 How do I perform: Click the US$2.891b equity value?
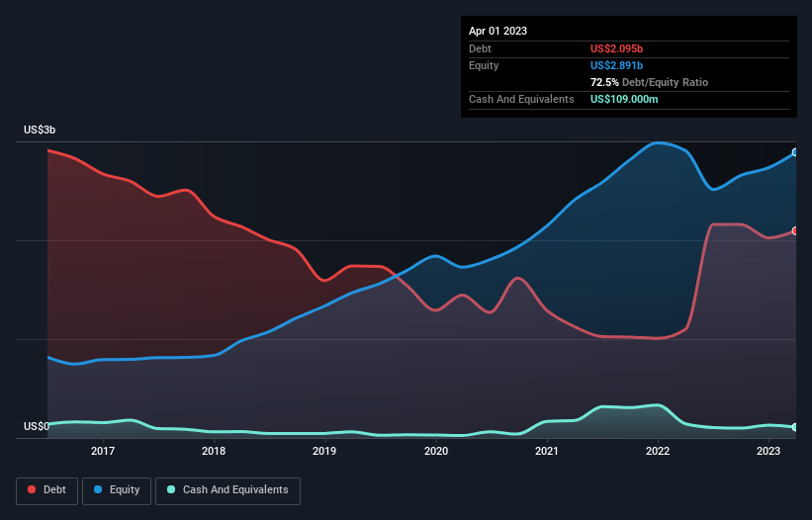click(617, 65)
